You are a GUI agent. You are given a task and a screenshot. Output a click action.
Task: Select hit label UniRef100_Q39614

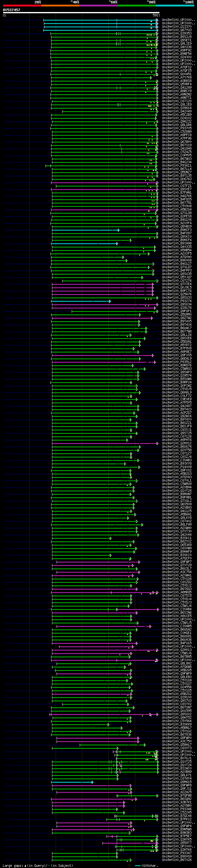pos(177,108)
